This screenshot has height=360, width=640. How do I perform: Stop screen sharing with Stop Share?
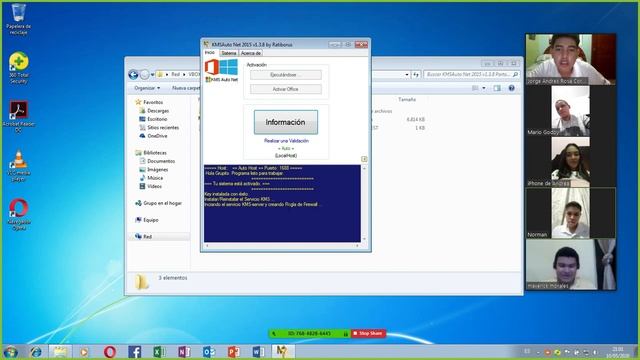pos(368,333)
